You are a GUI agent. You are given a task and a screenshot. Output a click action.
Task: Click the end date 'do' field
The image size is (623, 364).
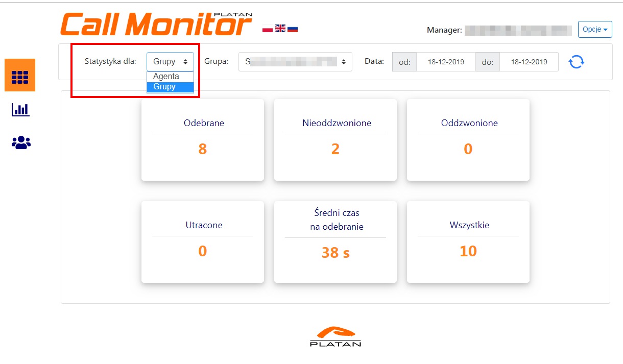[529, 62]
